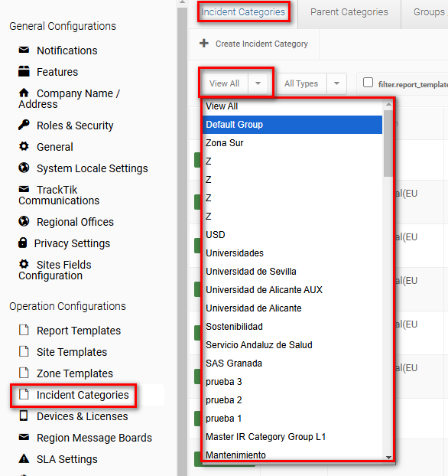
Task: Click dropdown list scrollbar up arrow
Action: (388, 104)
